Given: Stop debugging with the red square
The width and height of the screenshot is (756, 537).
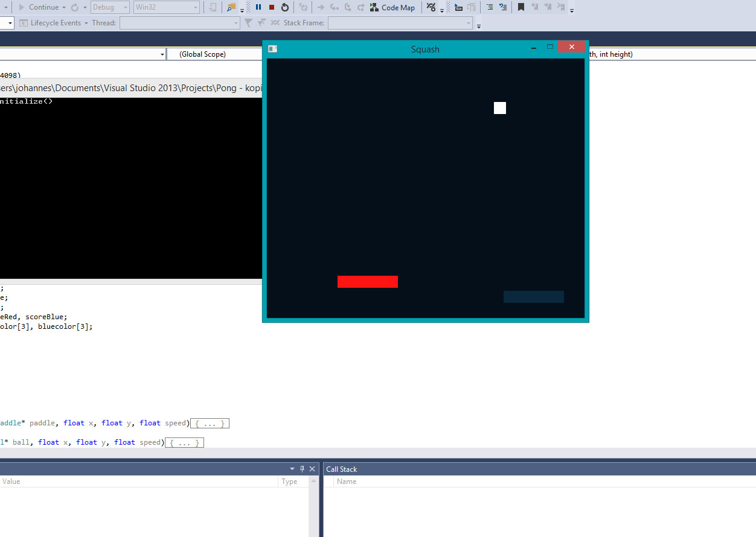Looking at the screenshot, I should point(272,7).
